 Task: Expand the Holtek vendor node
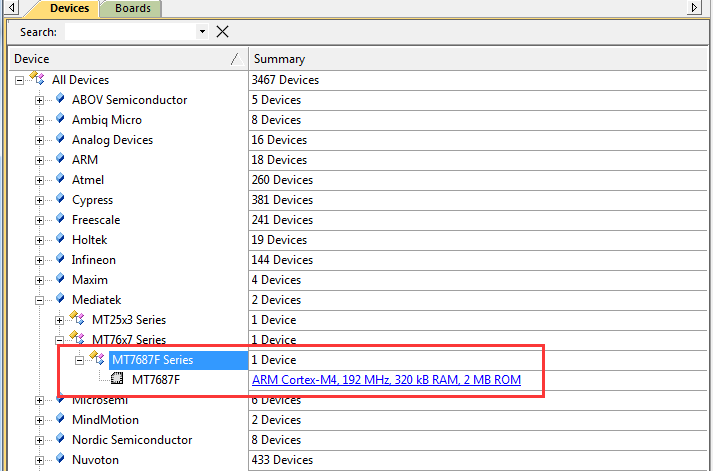[x=40, y=241]
